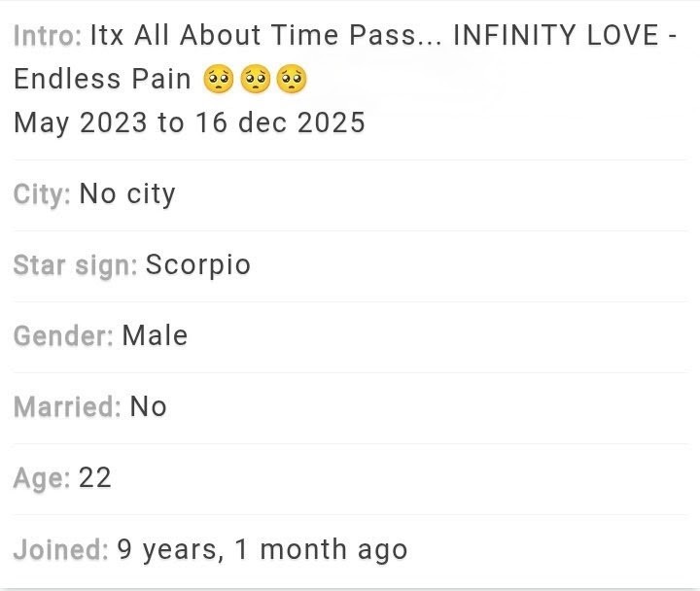This screenshot has height=591, width=700.
Task: Click the second pleading face emoji
Action: (255, 79)
